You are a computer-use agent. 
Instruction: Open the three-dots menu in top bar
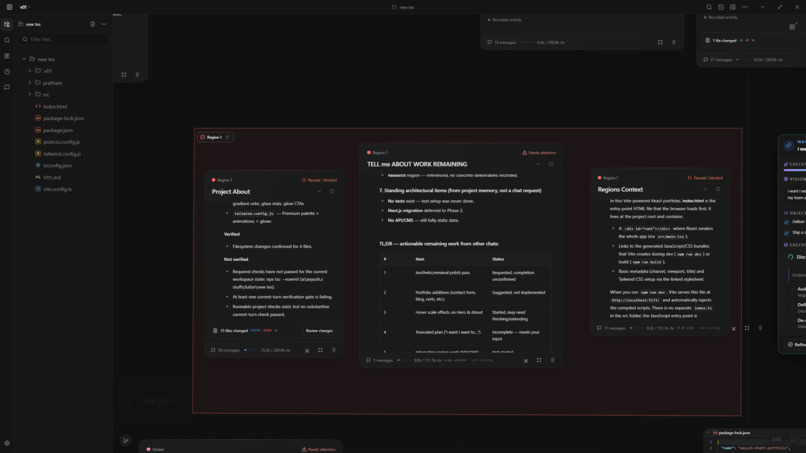click(x=745, y=7)
